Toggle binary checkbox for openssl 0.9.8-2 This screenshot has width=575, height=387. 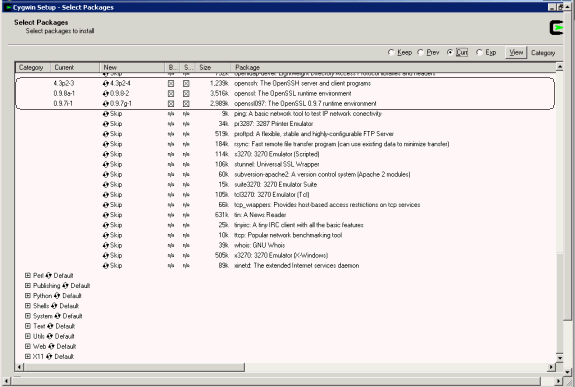point(171,94)
